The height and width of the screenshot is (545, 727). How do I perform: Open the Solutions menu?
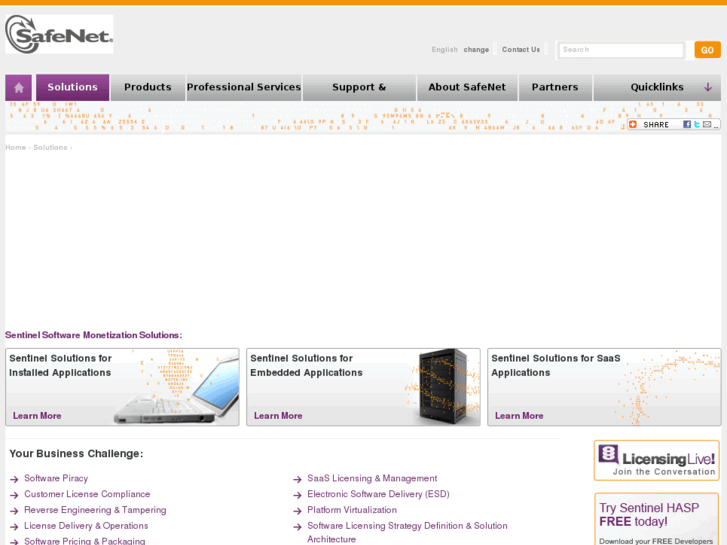pos(73,87)
